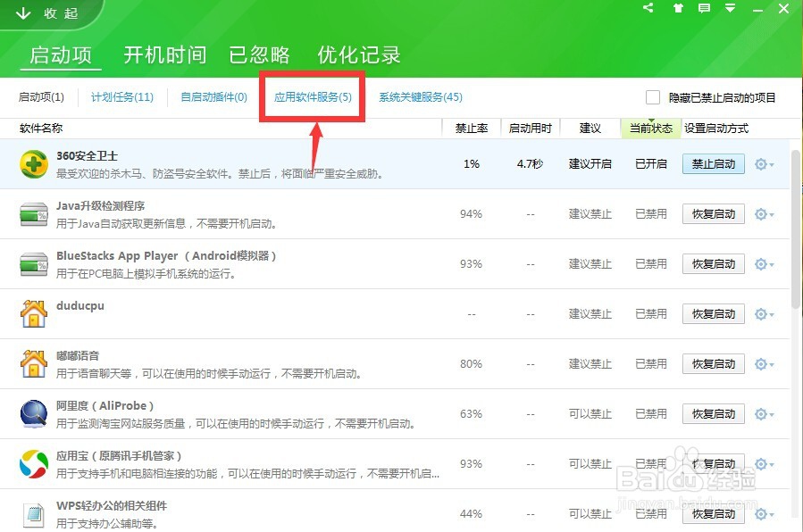Screen dimensions: 803x532
Task: Click 恢复启动 for WPS轻办公的相关组件
Action: 714,513
